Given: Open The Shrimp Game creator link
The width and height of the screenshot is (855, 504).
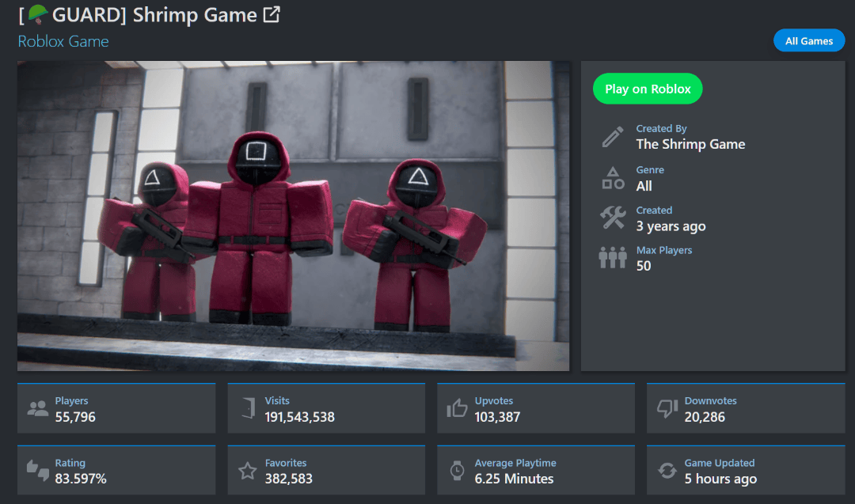Looking at the screenshot, I should (x=690, y=144).
